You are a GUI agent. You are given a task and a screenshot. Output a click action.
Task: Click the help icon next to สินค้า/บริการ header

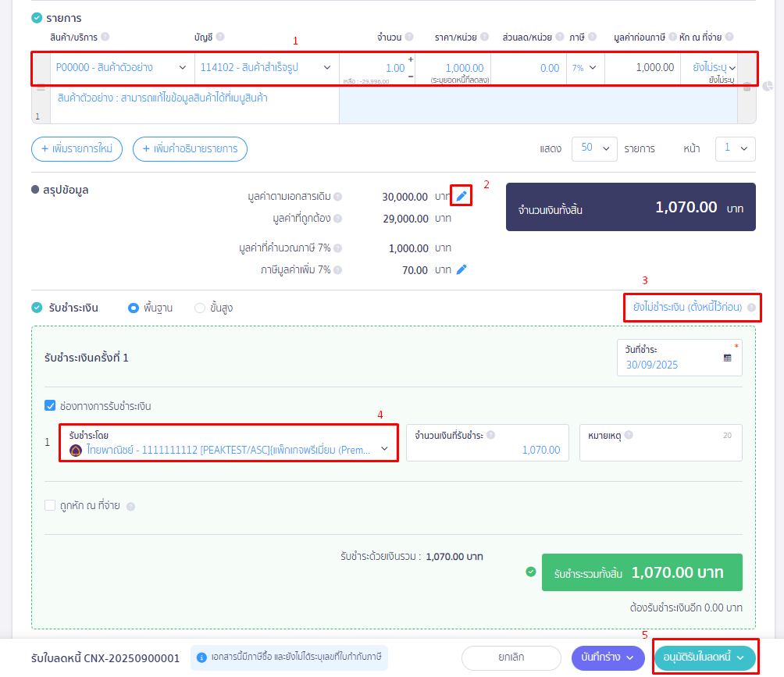coord(105,37)
